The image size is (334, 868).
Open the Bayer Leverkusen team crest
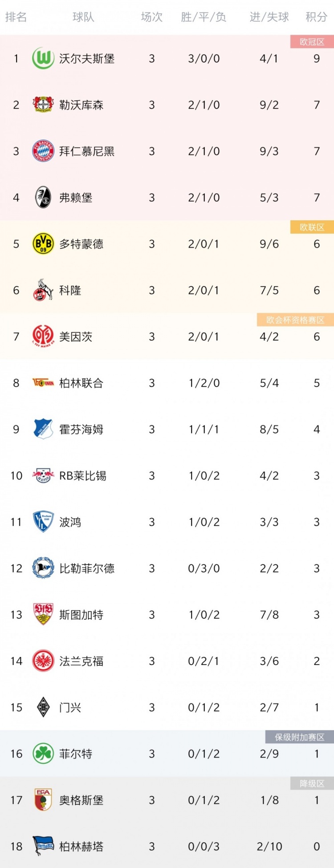coord(43,105)
